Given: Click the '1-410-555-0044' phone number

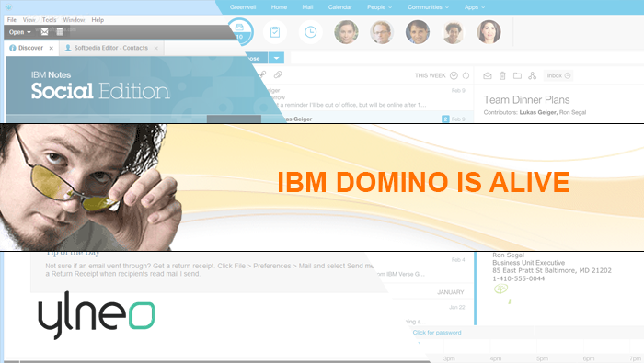Looking at the screenshot, I should click(x=518, y=278).
